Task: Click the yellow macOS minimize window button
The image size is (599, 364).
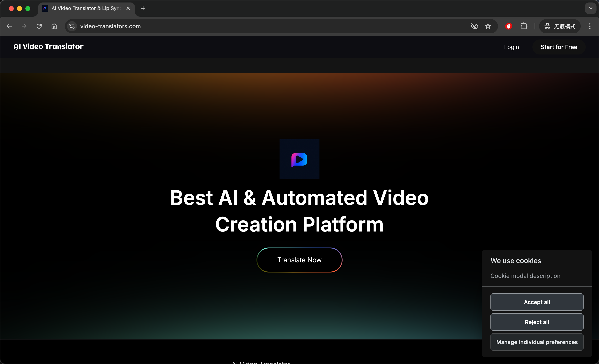Action: [20, 9]
